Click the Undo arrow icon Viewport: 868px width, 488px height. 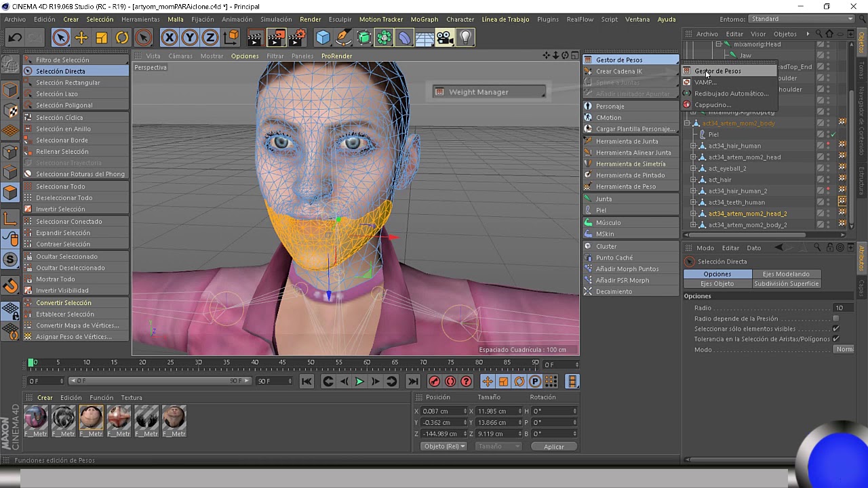coord(14,38)
